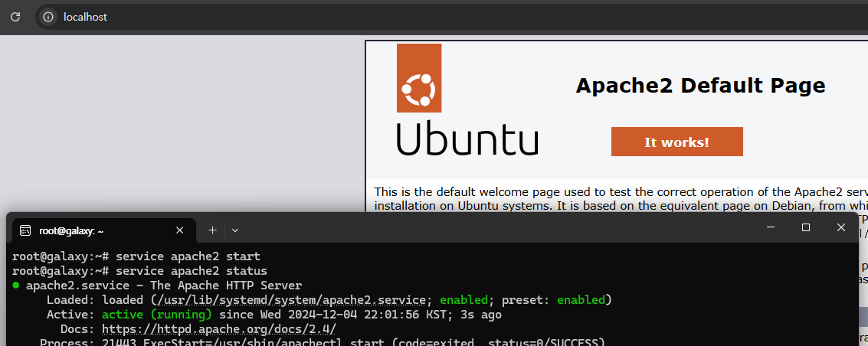The width and height of the screenshot is (868, 346).
Task: Click the active (running) status text
Action: (x=157, y=315)
